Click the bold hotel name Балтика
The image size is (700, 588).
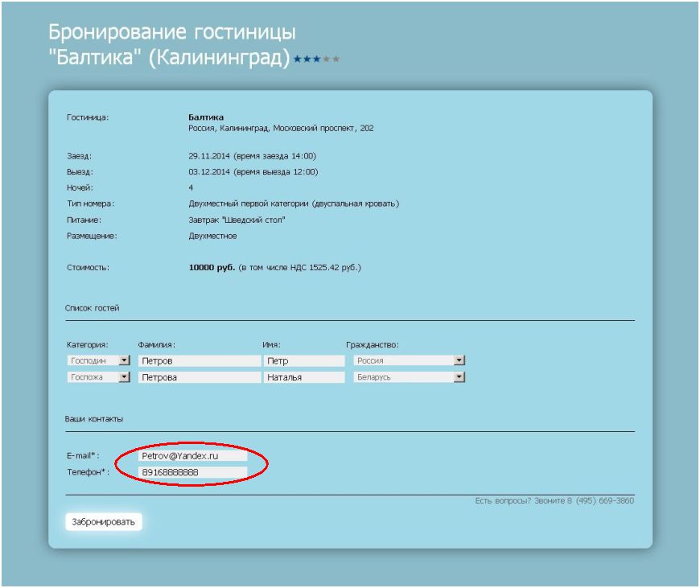point(205,117)
